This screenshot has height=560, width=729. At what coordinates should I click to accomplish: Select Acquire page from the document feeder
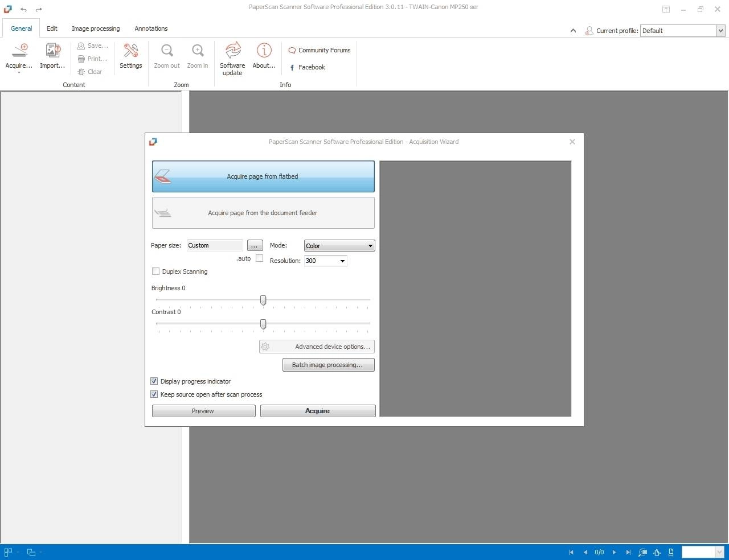pyautogui.click(x=263, y=213)
